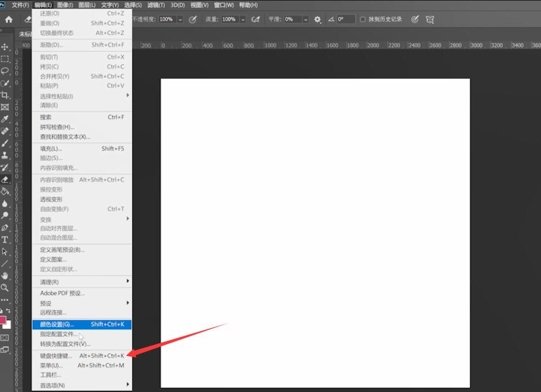
Task: Select the Blur tool
Action: pyautogui.click(x=5, y=203)
